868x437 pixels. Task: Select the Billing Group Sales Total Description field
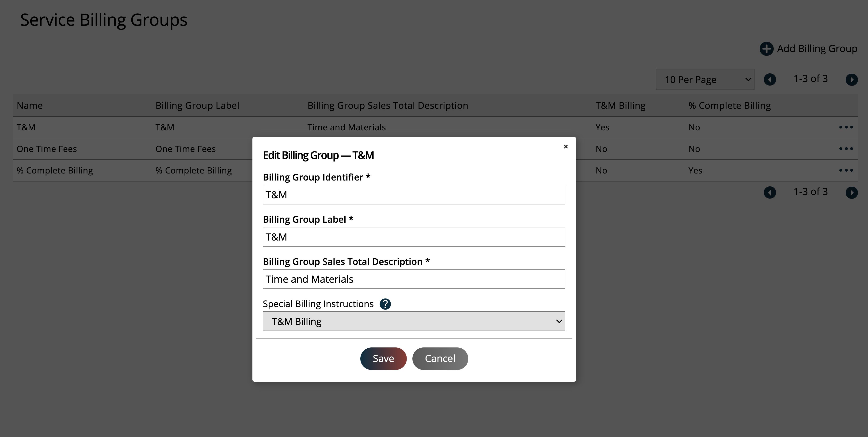[414, 279]
